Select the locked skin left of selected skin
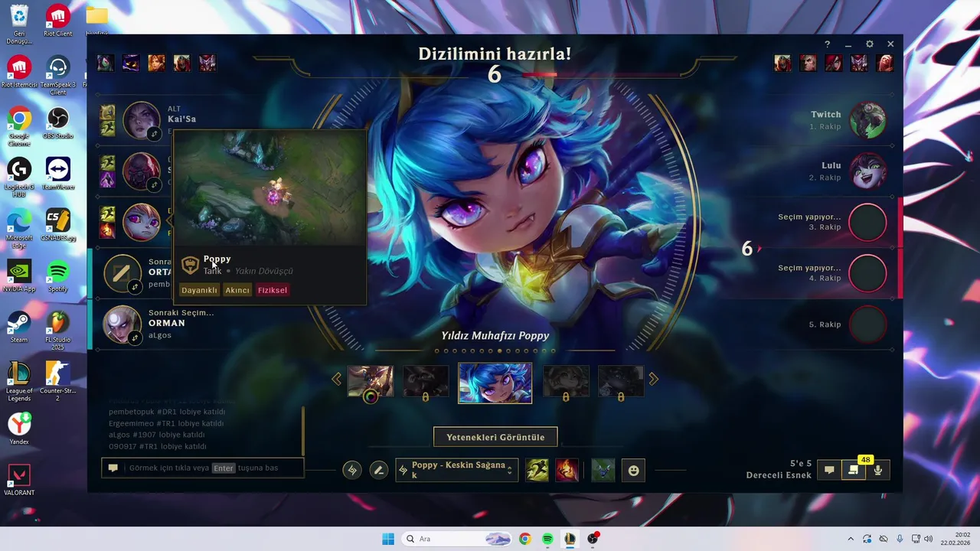The width and height of the screenshot is (980, 551). (x=426, y=380)
